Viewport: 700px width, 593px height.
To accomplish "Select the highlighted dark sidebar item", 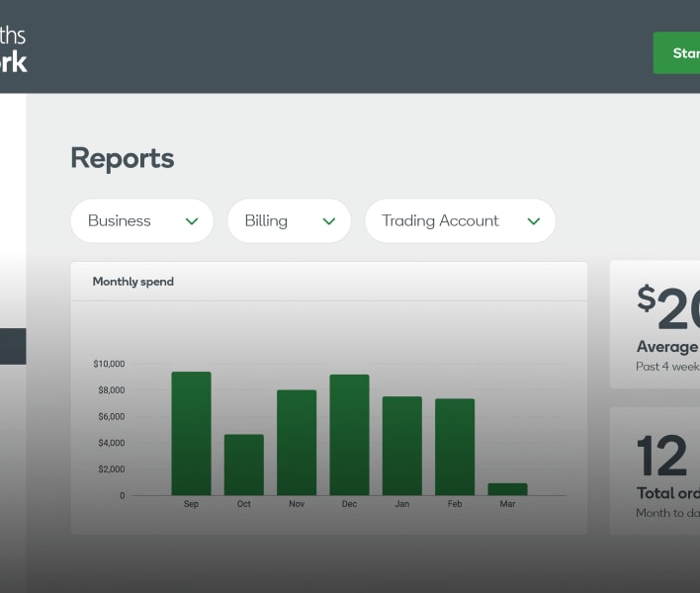I will click(x=13, y=347).
